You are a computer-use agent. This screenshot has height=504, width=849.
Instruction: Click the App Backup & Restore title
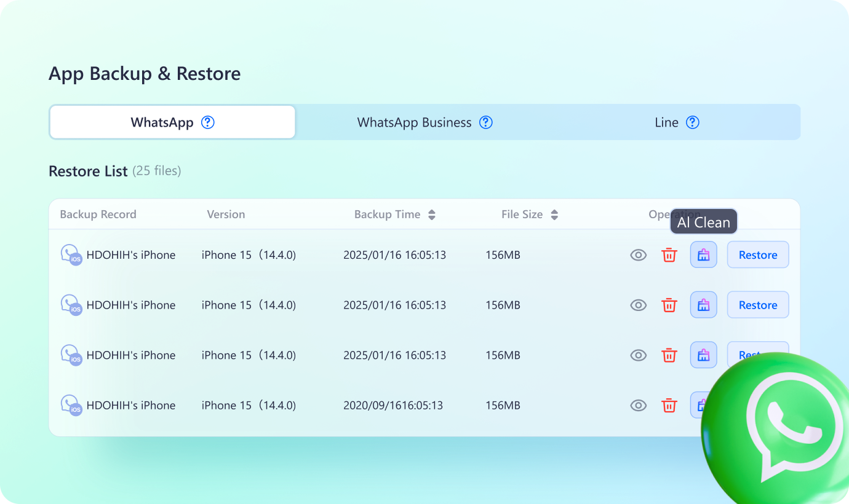tap(145, 74)
